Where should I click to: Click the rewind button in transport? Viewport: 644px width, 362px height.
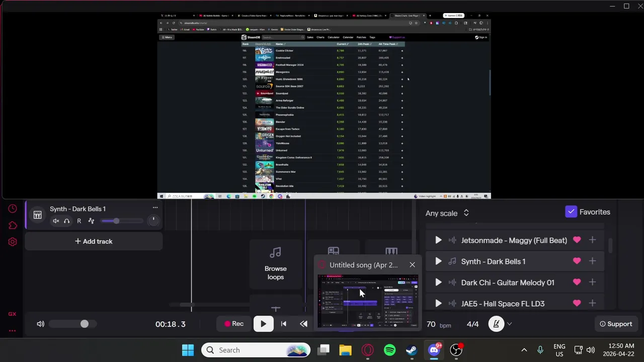point(303,324)
